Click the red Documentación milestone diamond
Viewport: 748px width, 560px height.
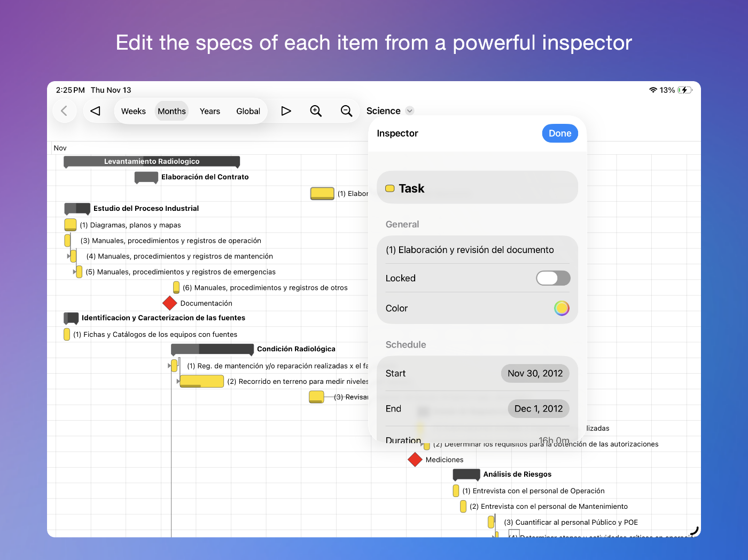pos(170,303)
